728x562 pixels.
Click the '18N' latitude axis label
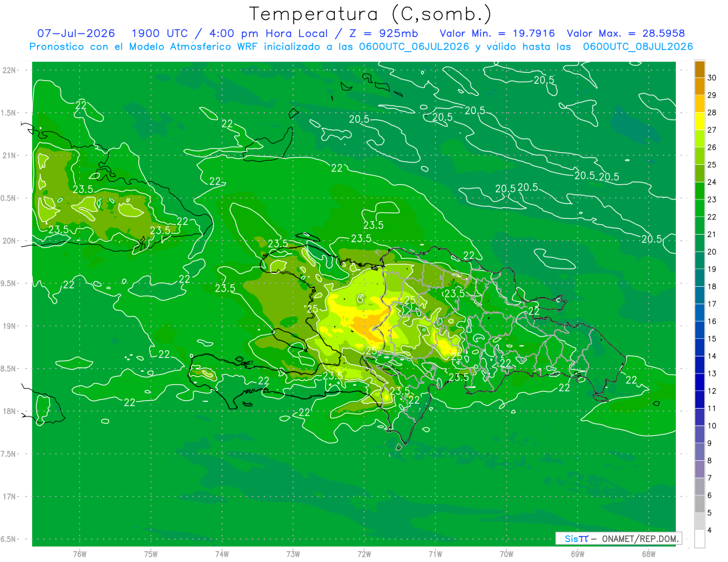tap(10, 411)
